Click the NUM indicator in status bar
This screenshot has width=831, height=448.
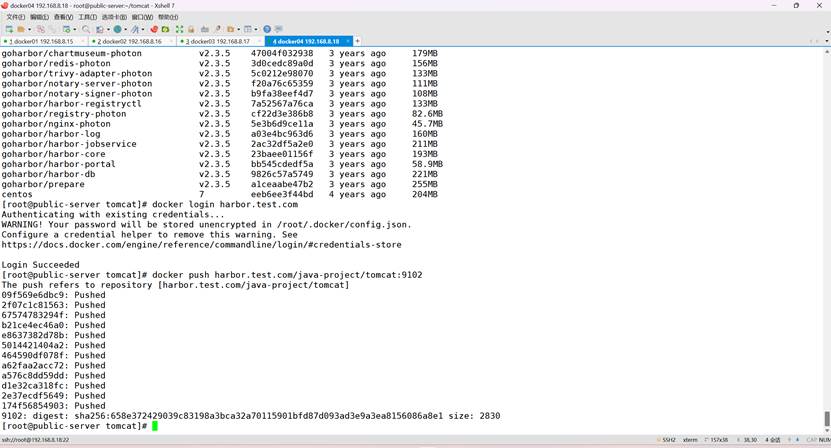point(825,440)
